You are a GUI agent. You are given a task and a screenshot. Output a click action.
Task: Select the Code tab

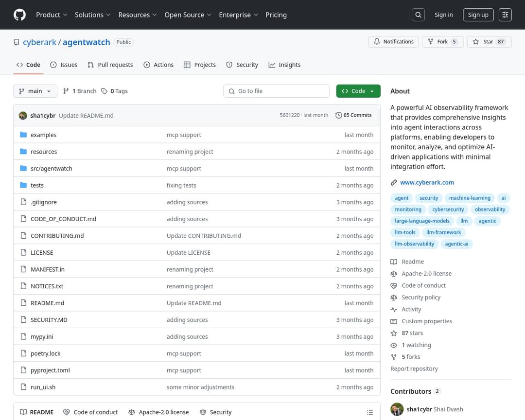[28, 65]
